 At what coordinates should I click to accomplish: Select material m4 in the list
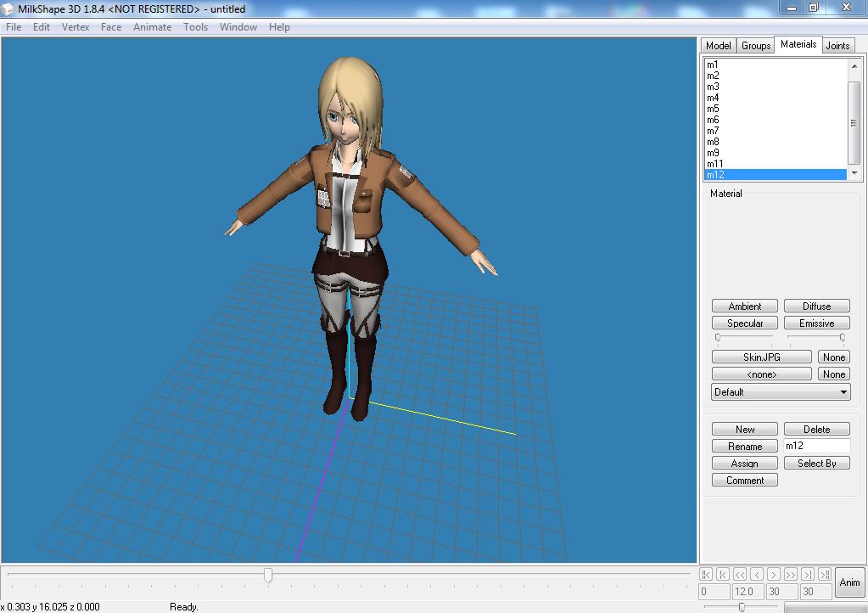776,98
